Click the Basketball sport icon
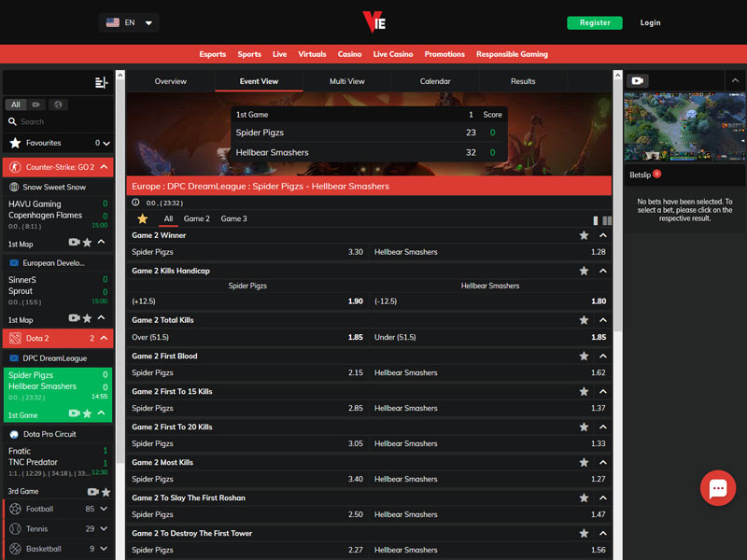Image resolution: width=747 pixels, height=560 pixels. 15,549
